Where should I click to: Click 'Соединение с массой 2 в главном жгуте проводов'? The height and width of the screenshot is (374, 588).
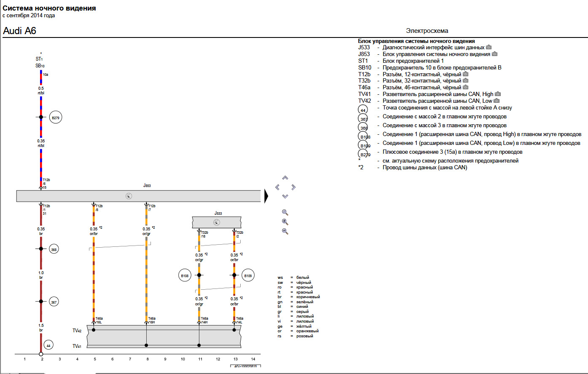coord(444,117)
